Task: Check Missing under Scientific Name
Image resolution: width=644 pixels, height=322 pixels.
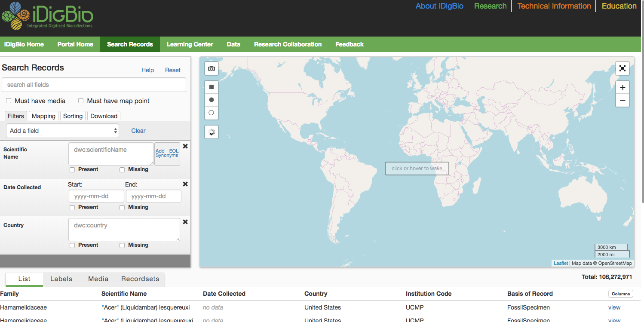Action: coord(122,170)
